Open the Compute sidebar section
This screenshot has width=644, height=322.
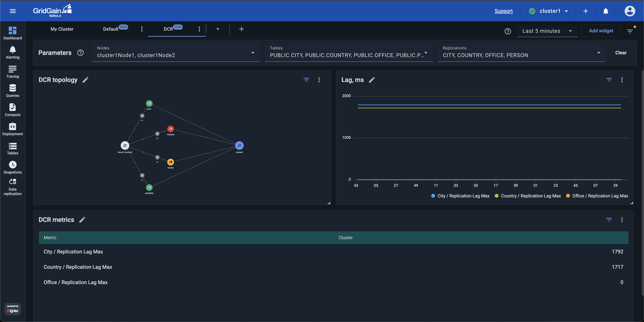pos(13,110)
